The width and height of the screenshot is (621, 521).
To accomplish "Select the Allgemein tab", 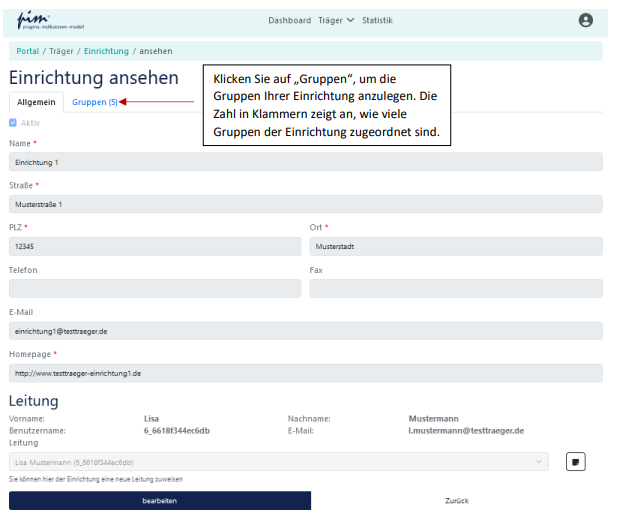I will point(36,102).
